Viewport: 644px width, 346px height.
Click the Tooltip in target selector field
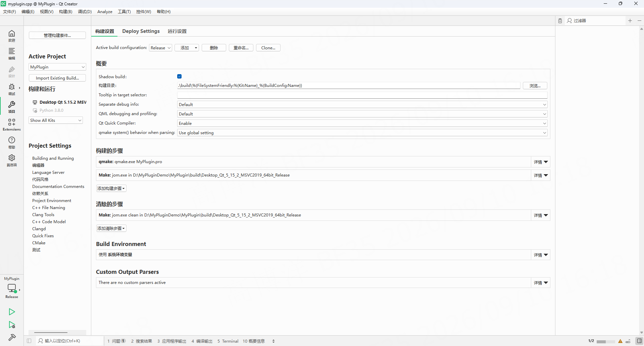tap(362, 95)
